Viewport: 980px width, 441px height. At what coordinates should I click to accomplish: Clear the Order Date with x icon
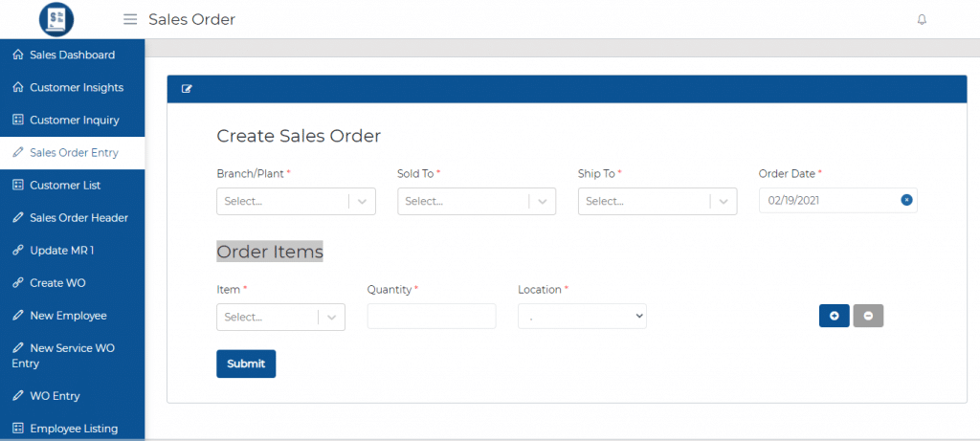[906, 200]
